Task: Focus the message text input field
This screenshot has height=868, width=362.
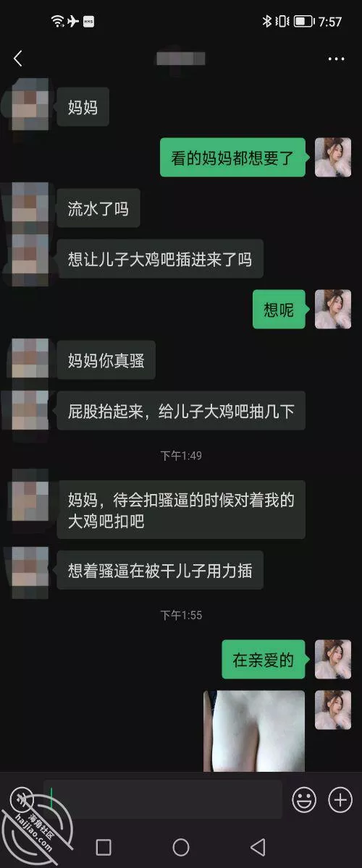Action: [163, 799]
